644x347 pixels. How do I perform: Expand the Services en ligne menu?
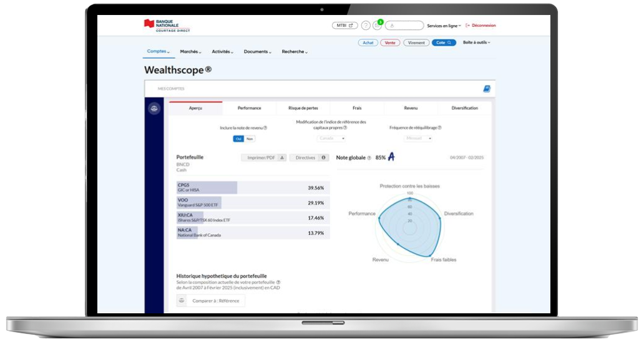pos(444,26)
